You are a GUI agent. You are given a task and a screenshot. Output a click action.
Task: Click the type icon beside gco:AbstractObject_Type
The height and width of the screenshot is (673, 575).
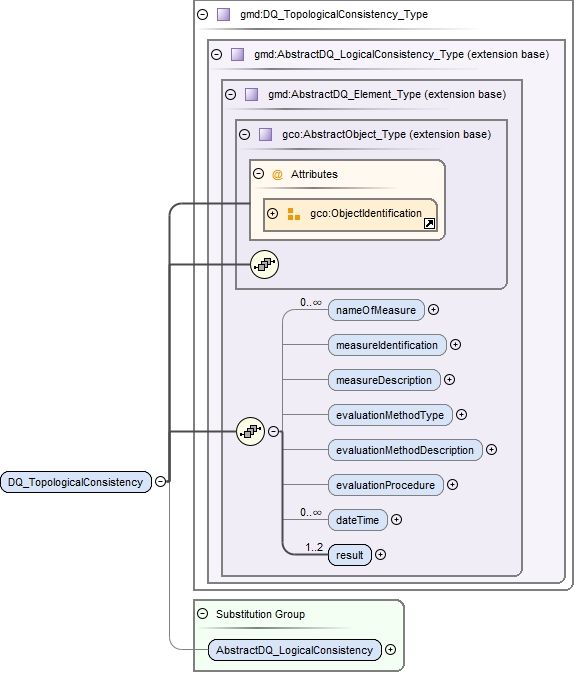[x=265, y=134]
